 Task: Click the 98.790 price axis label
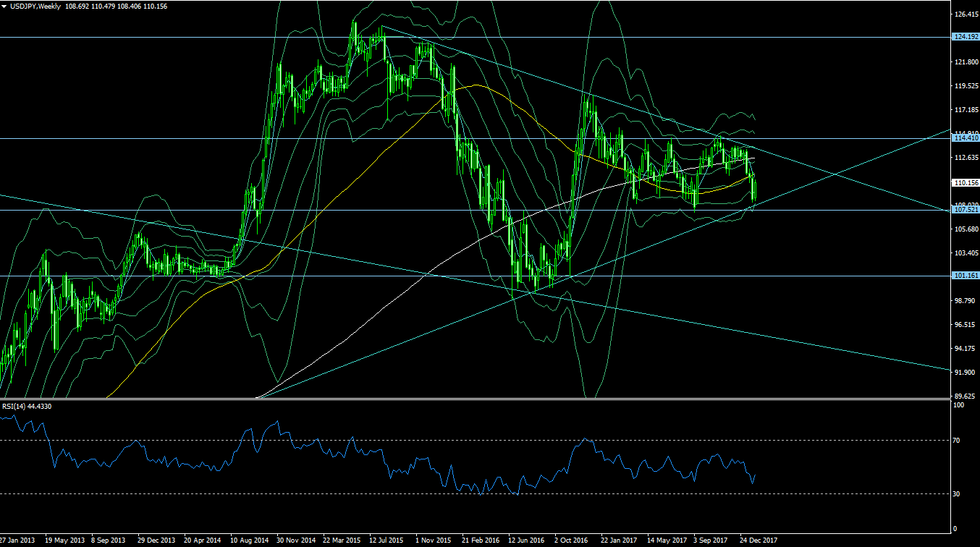[966, 301]
